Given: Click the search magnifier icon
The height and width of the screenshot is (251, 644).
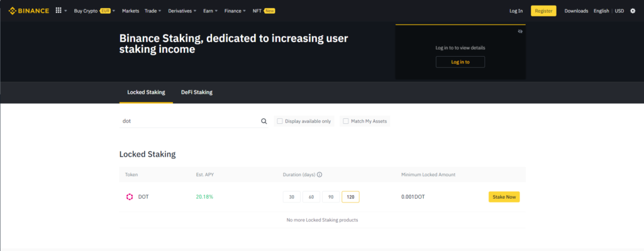Looking at the screenshot, I should pos(264,121).
